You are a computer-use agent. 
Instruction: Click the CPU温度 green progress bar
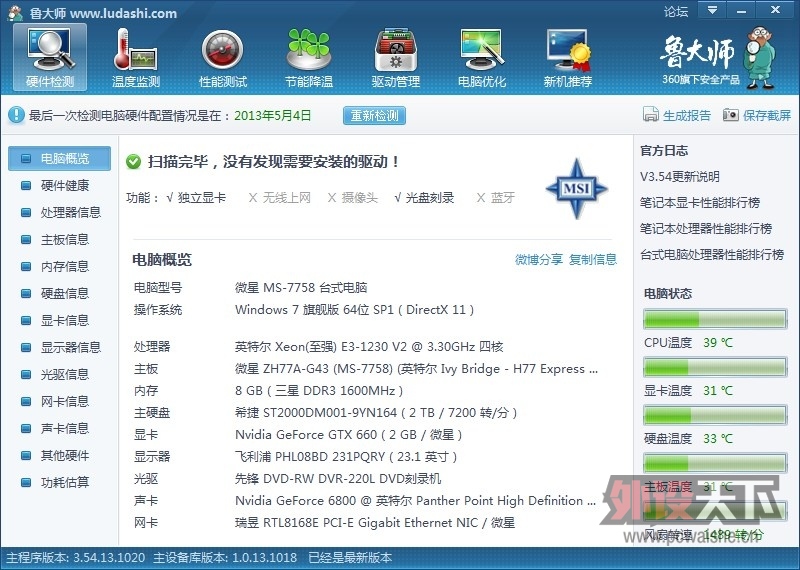pyautogui.click(x=715, y=319)
